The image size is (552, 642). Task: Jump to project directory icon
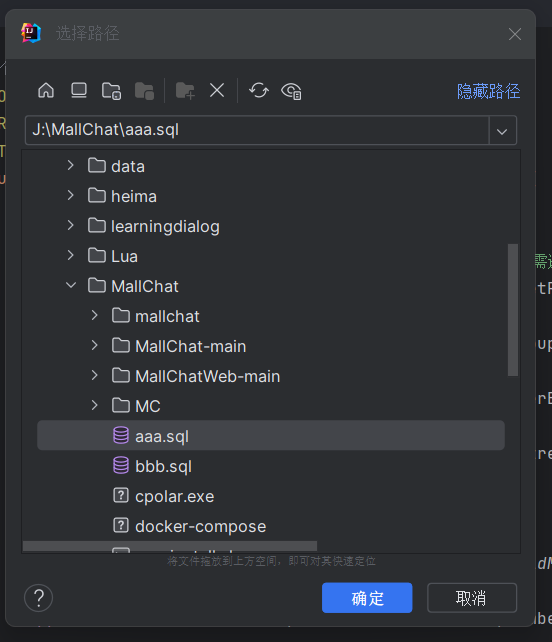coord(111,90)
